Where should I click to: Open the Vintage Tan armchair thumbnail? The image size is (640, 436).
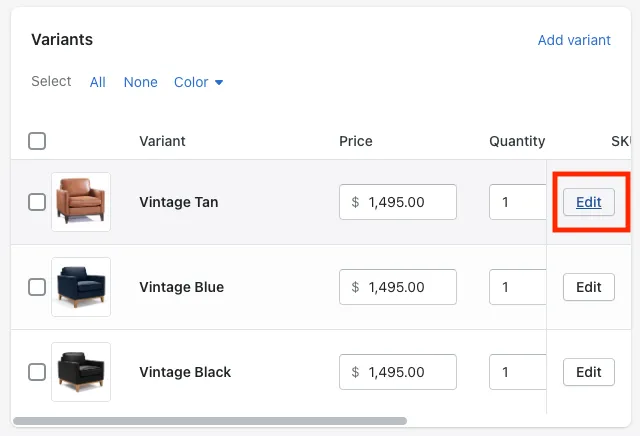pyautogui.click(x=81, y=202)
